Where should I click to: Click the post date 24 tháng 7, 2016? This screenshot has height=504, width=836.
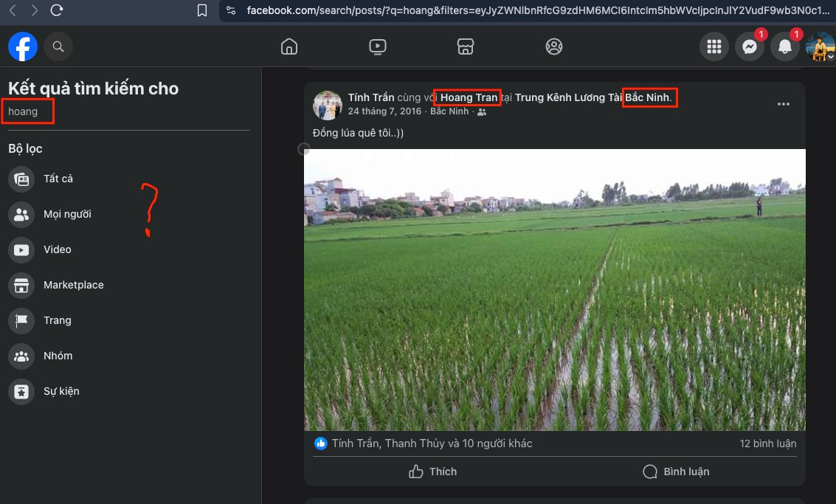point(384,111)
